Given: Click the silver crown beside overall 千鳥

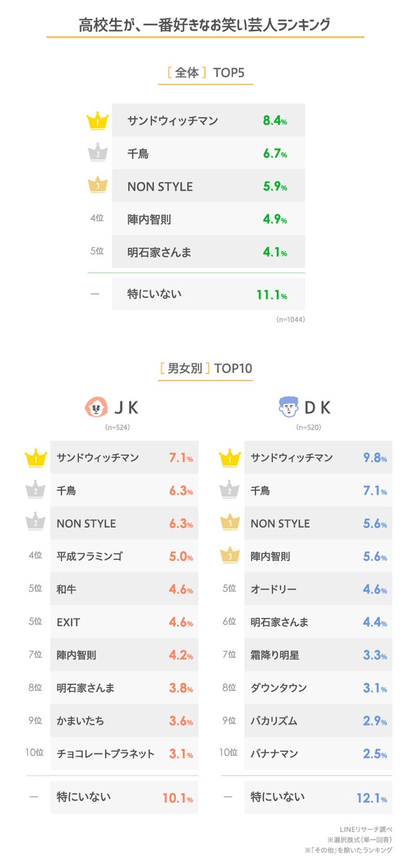Looking at the screenshot, I should (x=97, y=154).
